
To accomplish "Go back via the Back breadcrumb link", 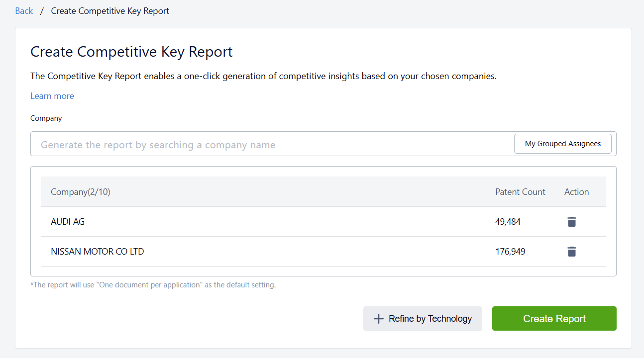I will 24,11.
